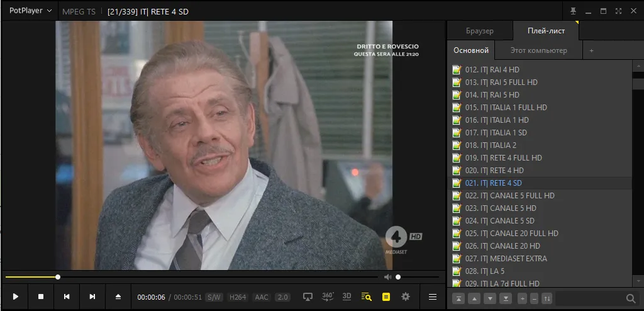
Task: Toggle the yellow playlist panel icon
Action: [x=386, y=297]
